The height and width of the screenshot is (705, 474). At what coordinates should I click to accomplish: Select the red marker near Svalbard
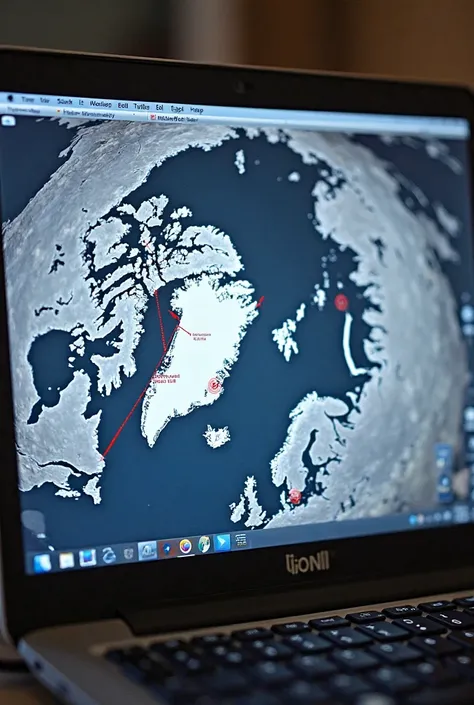tap(341, 302)
